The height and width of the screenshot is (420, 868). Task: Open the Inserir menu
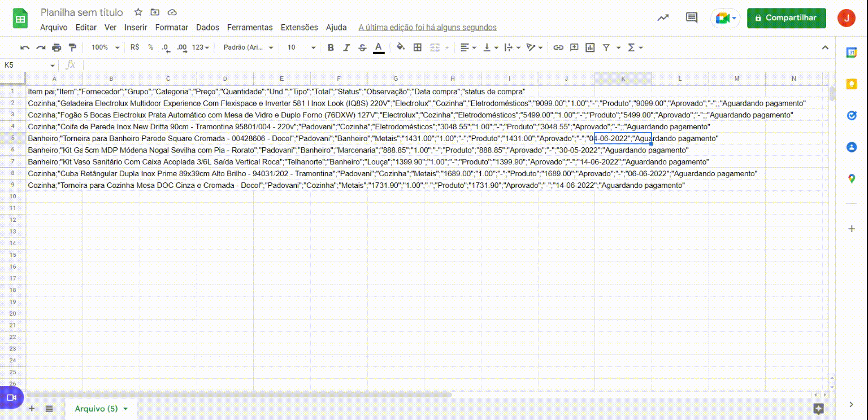(x=136, y=27)
